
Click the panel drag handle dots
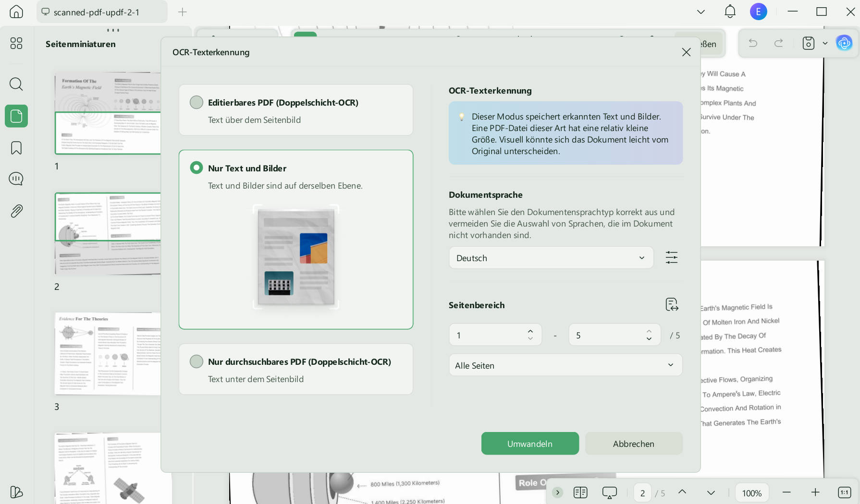click(113, 30)
